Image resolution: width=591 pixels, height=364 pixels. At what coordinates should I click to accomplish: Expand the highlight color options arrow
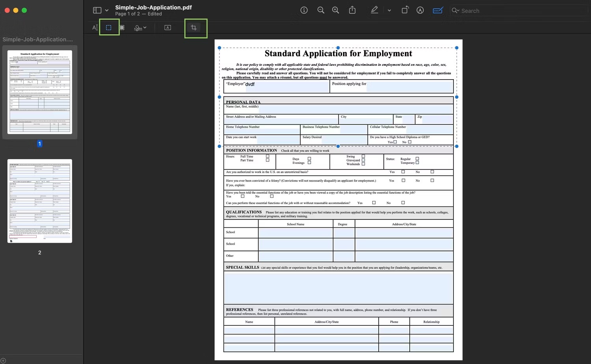coord(389,11)
